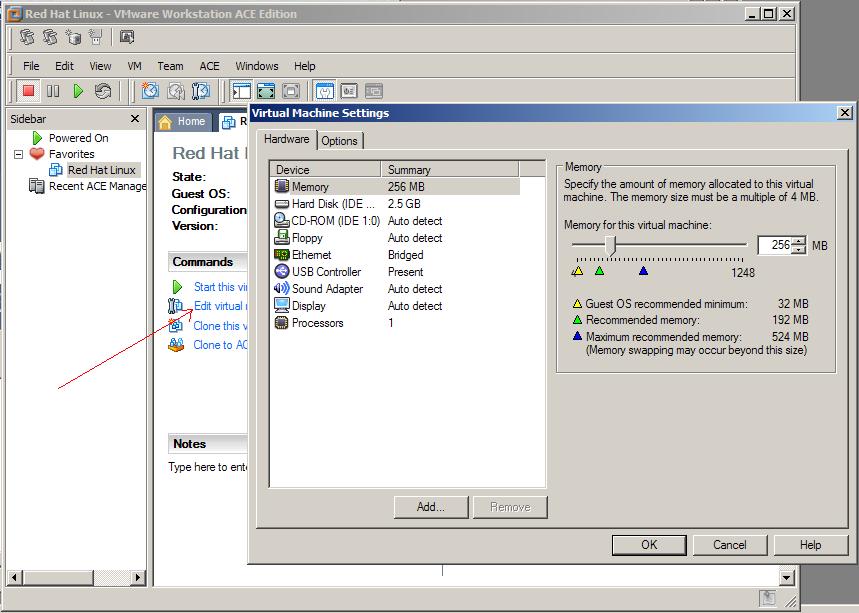Click the memory MB input field
The image size is (859, 613).
click(x=774, y=245)
